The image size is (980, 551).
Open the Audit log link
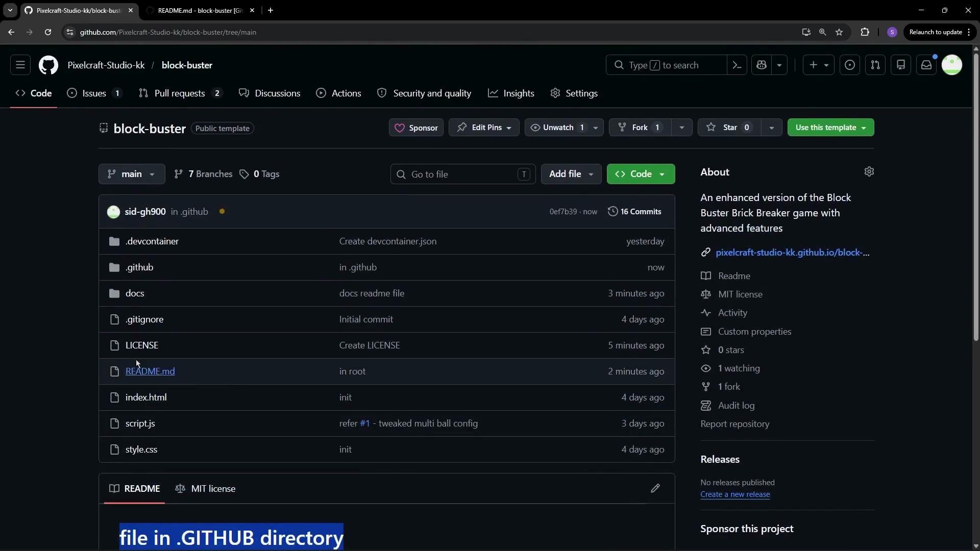pos(736,406)
